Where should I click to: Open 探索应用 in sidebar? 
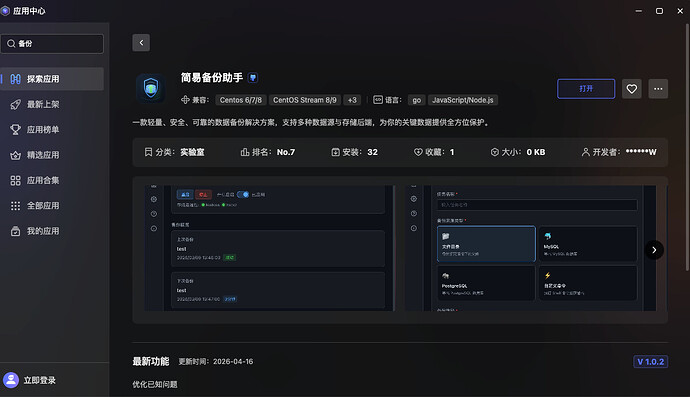tap(52, 79)
